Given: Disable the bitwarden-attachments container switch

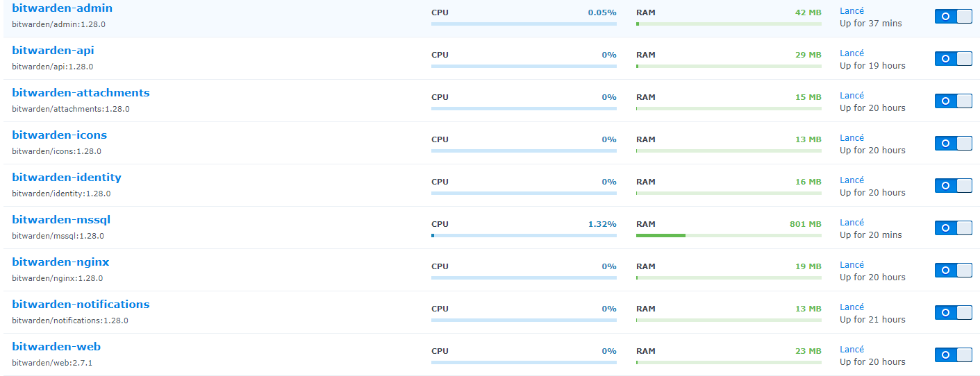Looking at the screenshot, I should [x=953, y=101].
